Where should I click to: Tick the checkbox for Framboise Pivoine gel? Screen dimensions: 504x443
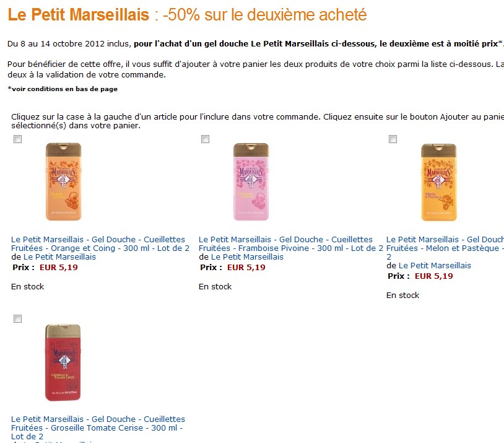tap(205, 139)
